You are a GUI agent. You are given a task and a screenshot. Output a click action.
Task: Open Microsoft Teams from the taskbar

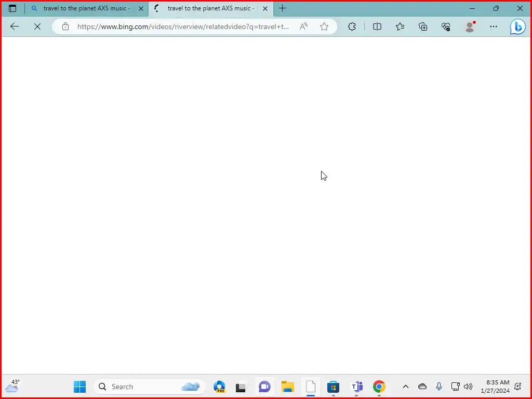point(356,387)
